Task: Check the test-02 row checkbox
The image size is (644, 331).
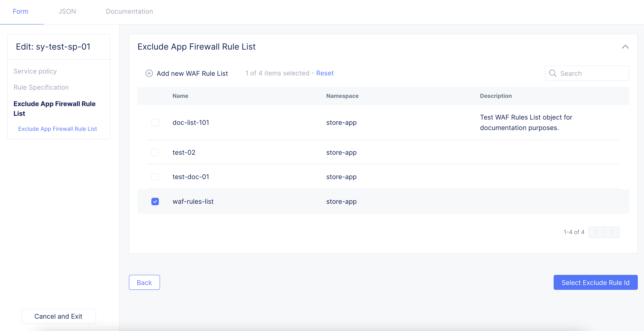Action: [x=155, y=152]
